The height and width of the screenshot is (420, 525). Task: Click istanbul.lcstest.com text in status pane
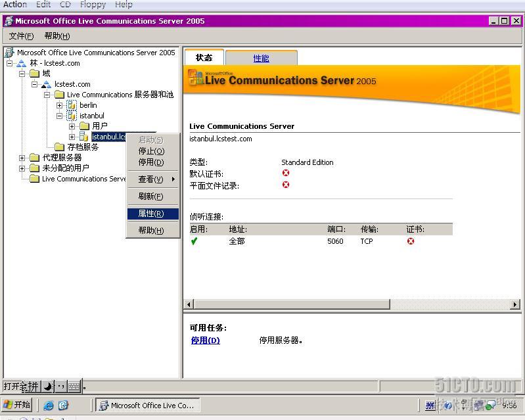[x=221, y=139]
